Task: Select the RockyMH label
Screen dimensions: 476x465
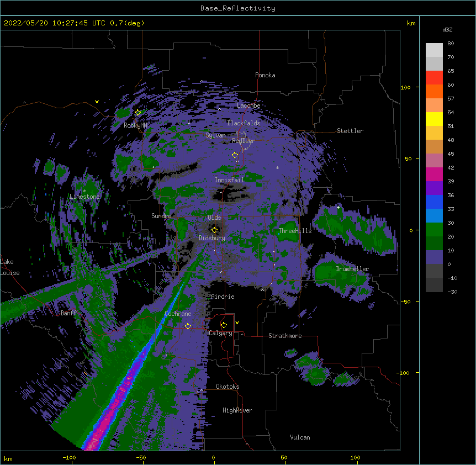Action: tap(135, 125)
